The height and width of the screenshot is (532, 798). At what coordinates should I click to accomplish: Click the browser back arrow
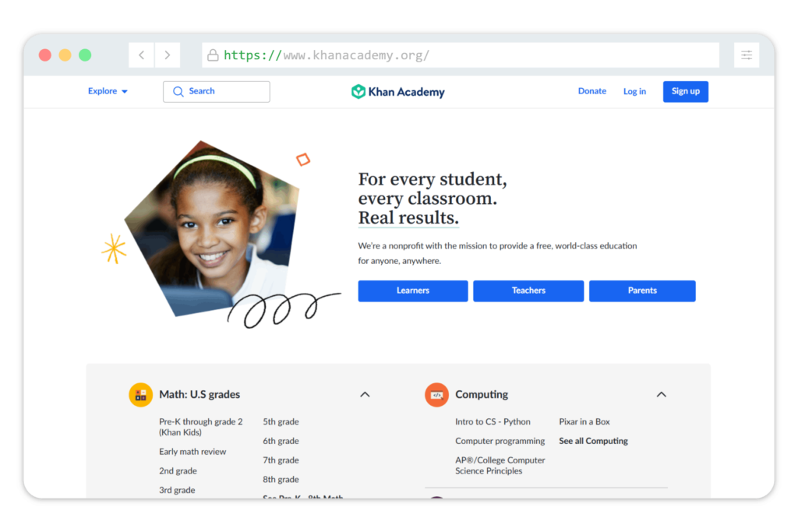[142, 55]
